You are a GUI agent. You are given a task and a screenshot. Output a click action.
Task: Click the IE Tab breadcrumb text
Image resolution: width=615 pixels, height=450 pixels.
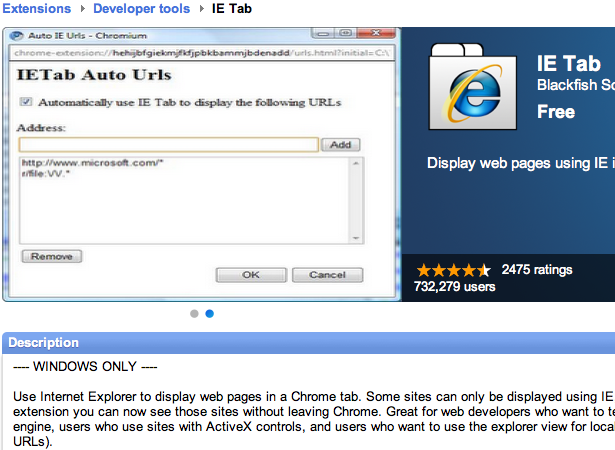coord(232,8)
